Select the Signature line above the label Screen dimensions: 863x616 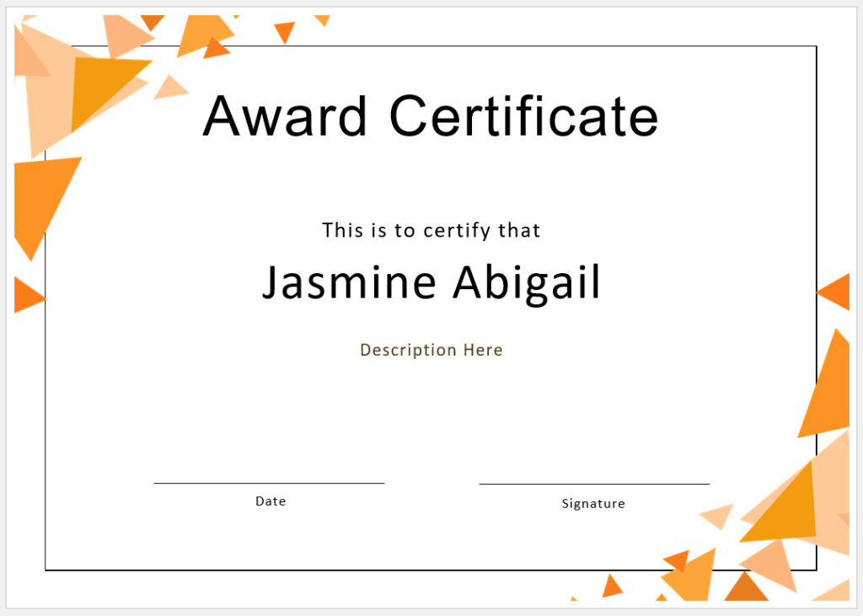[x=594, y=485]
